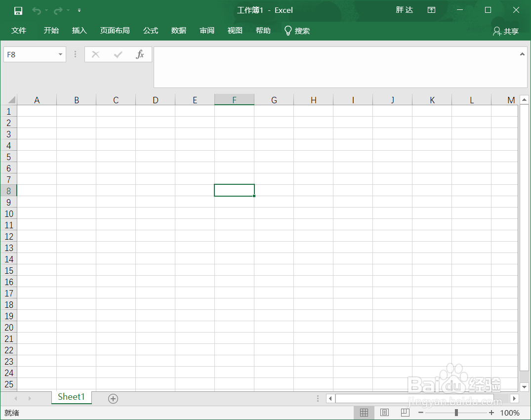Image resolution: width=531 pixels, height=420 pixels.
Task: Switch to Normal view icon in status bar
Action: tap(364, 413)
